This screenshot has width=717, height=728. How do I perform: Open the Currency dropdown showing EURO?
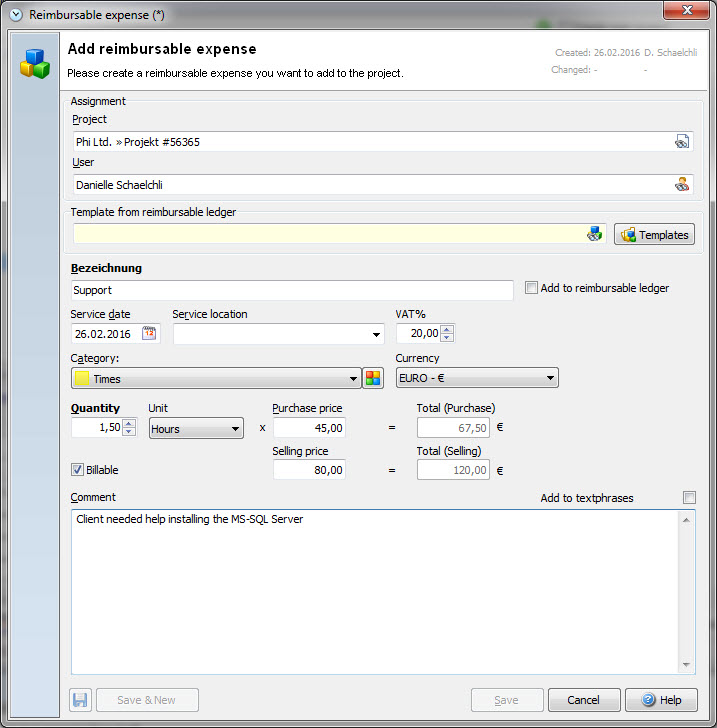tap(551, 378)
